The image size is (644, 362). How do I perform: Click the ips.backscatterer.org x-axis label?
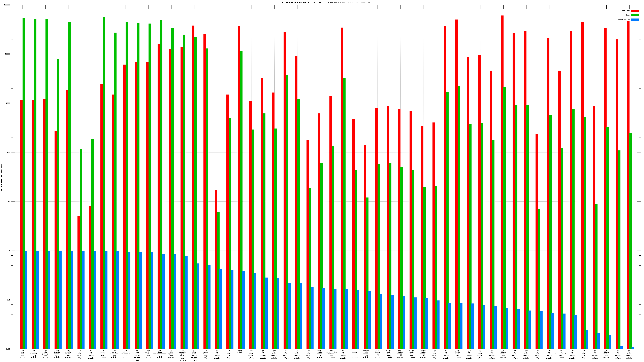(x=160, y=354)
